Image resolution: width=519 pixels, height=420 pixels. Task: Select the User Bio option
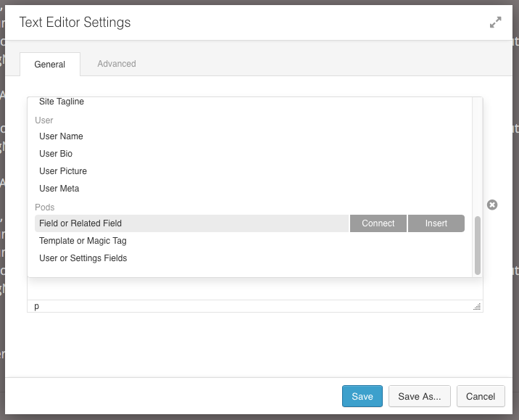[x=56, y=154]
